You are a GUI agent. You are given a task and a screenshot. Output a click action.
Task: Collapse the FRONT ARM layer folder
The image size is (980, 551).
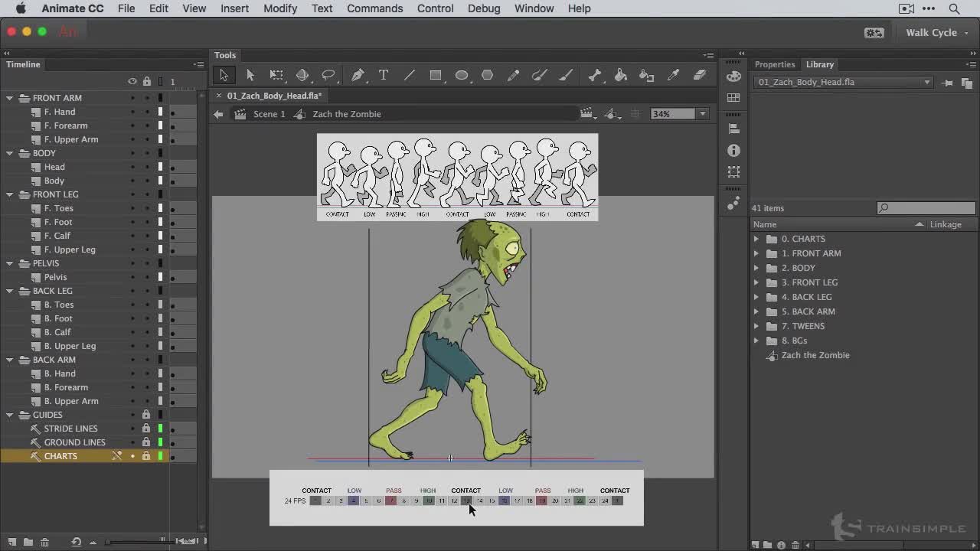coord(10,98)
